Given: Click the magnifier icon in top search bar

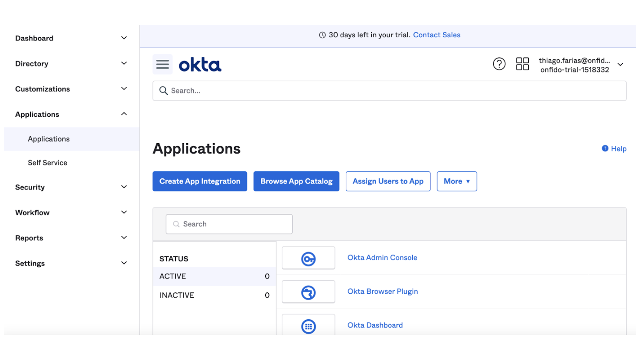Looking at the screenshot, I should tap(163, 91).
